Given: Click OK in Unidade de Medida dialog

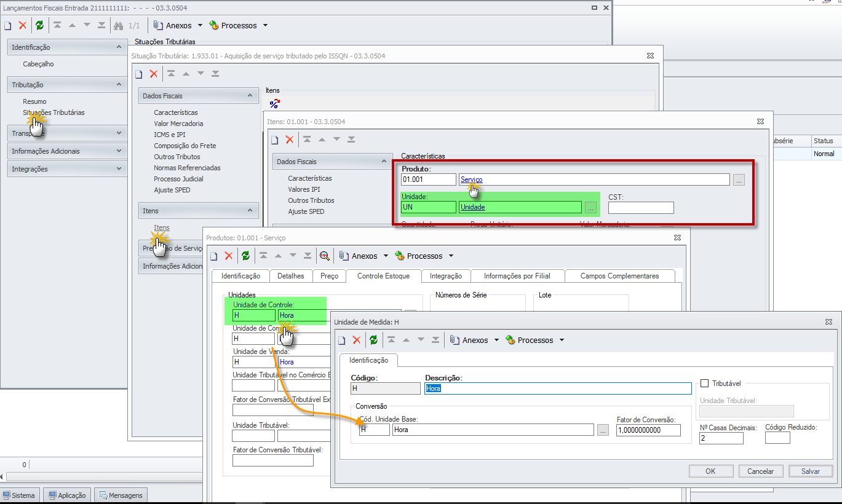Looking at the screenshot, I should pyautogui.click(x=710, y=471).
